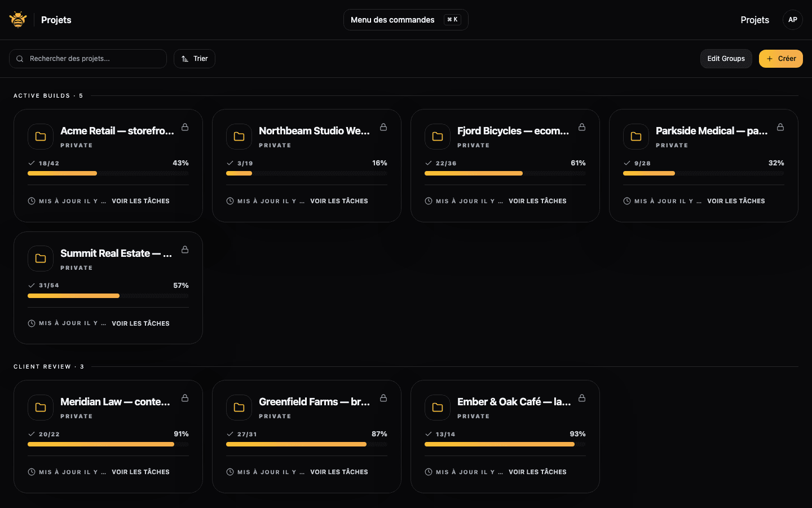Image resolution: width=812 pixels, height=508 pixels.
Task: Click the plus icon inside the Créer button
Action: pos(770,59)
